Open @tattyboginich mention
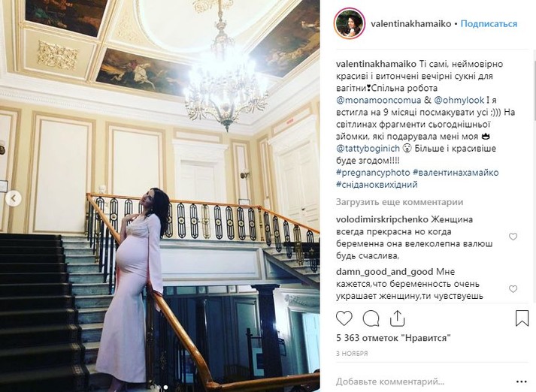The height and width of the screenshot is (392, 536). (x=368, y=149)
